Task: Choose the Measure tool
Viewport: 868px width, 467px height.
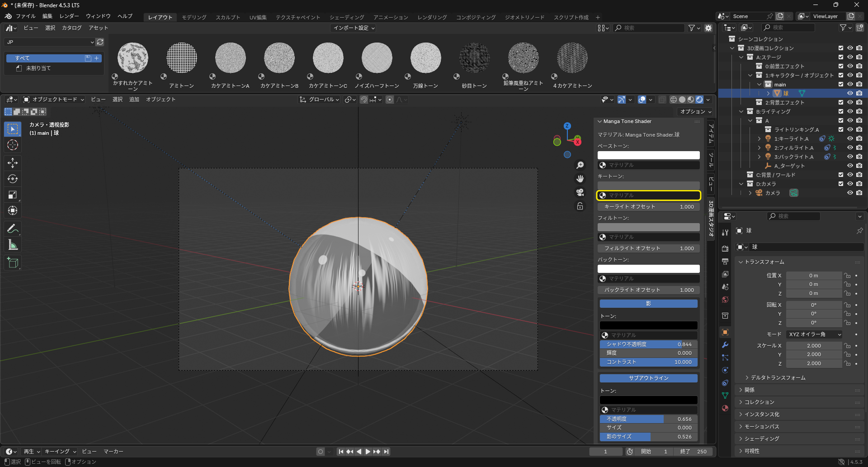Action: click(13, 245)
